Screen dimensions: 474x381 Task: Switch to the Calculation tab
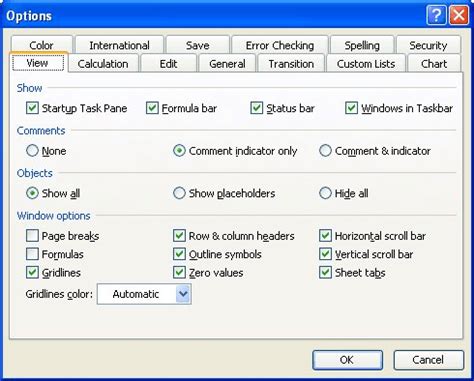pyautogui.click(x=103, y=64)
